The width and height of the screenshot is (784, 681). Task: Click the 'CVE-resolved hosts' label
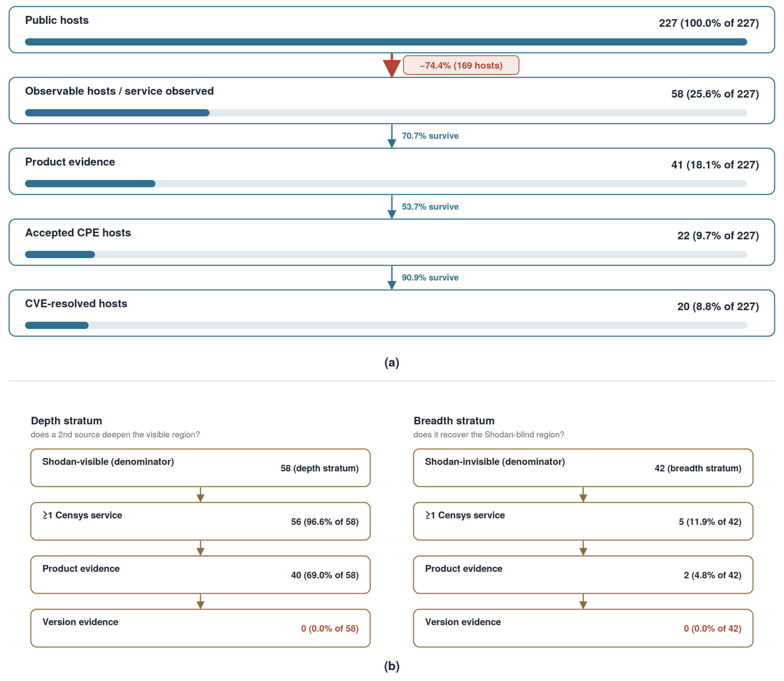(76, 304)
